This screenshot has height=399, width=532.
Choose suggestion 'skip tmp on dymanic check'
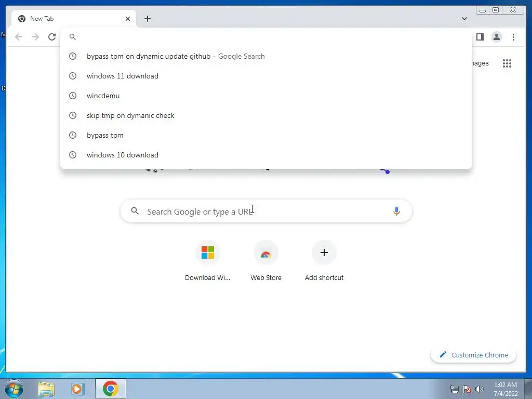pyautogui.click(x=266, y=115)
